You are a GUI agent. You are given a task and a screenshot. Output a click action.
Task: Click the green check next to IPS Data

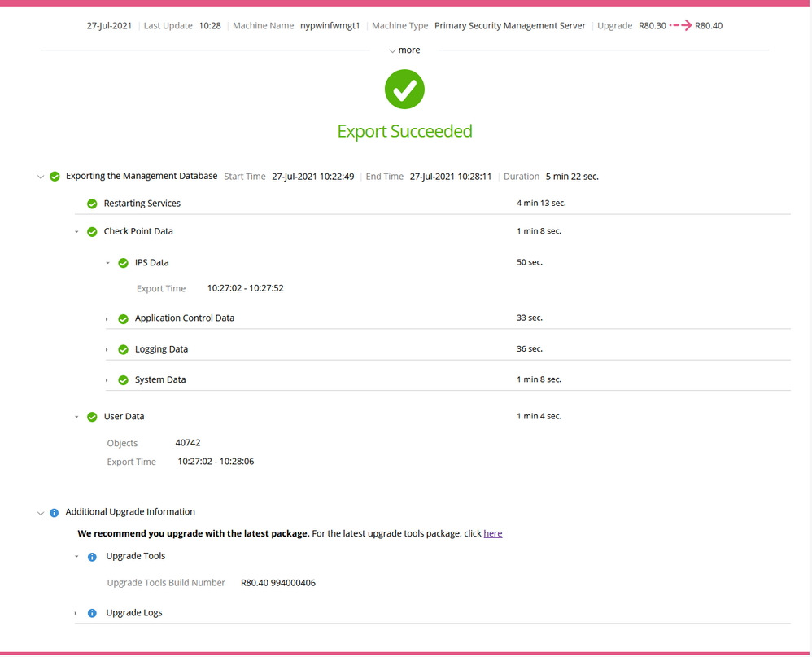click(x=123, y=263)
